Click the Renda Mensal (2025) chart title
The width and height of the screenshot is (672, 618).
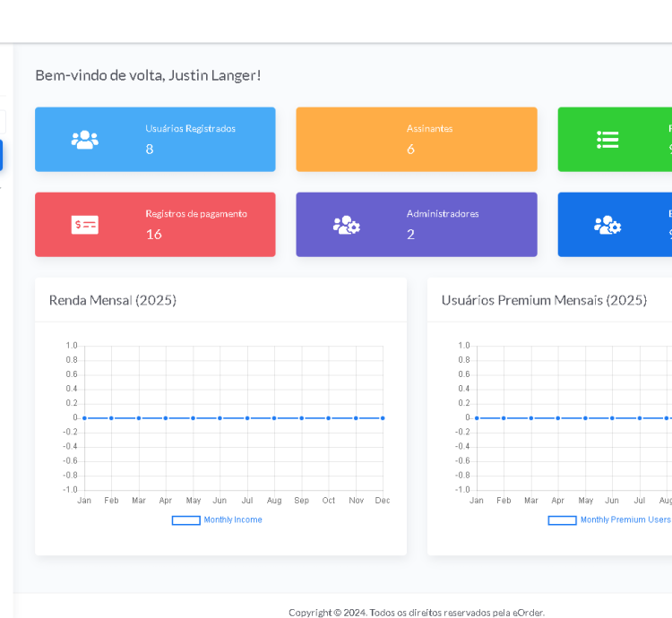tap(113, 300)
